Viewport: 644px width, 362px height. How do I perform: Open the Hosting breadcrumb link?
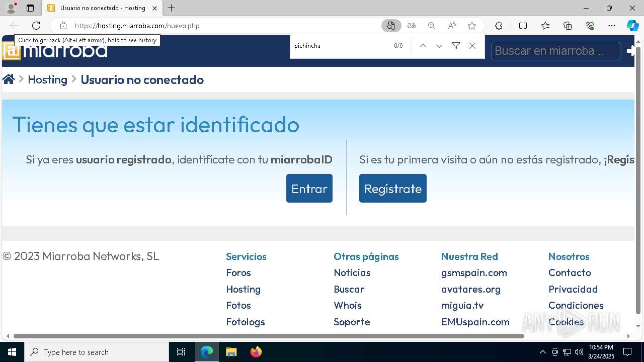pos(47,79)
